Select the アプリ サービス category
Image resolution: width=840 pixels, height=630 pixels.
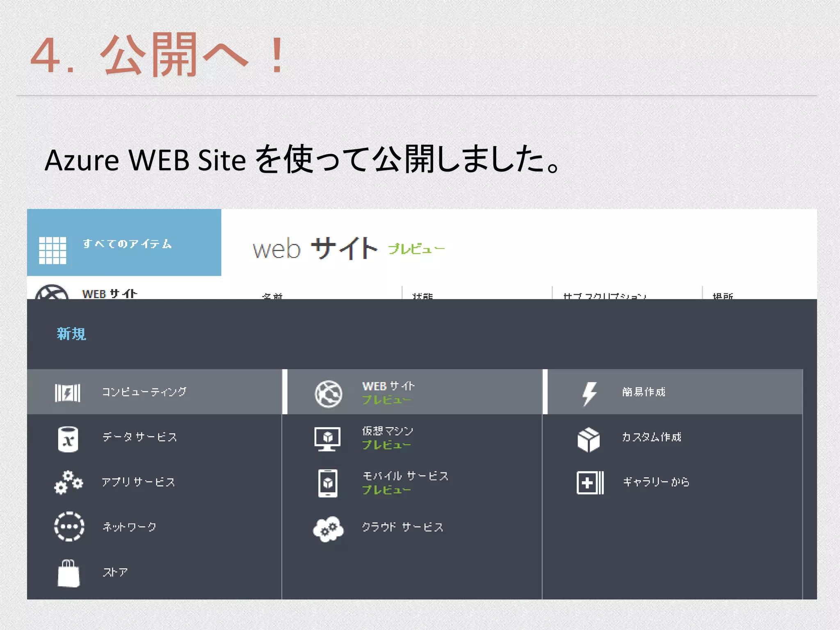point(154,482)
